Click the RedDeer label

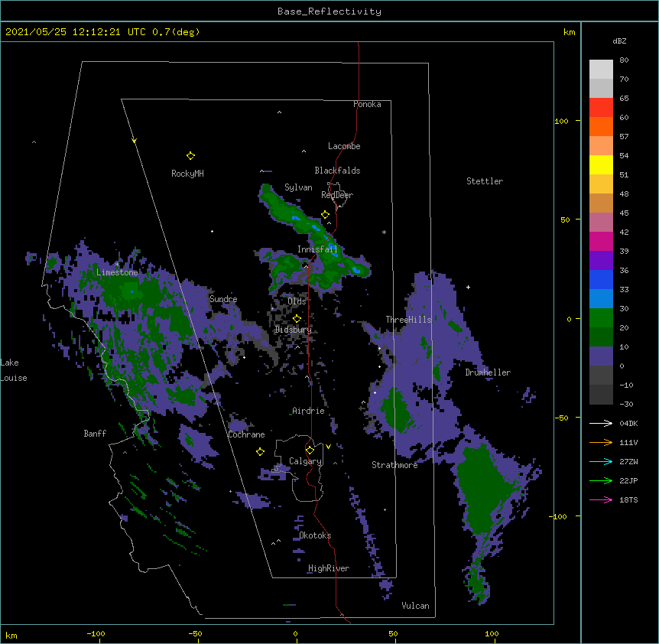(337, 195)
